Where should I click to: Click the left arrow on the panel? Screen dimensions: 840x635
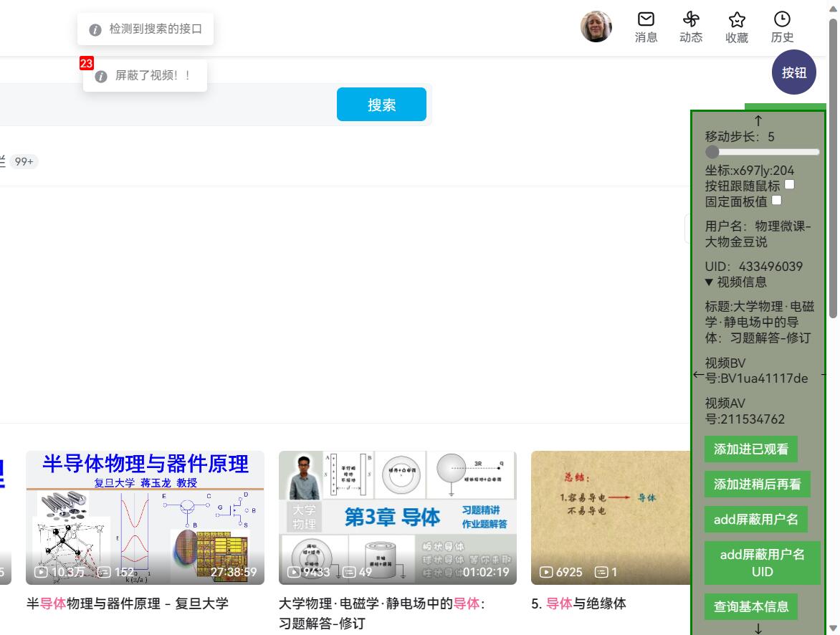click(x=698, y=374)
